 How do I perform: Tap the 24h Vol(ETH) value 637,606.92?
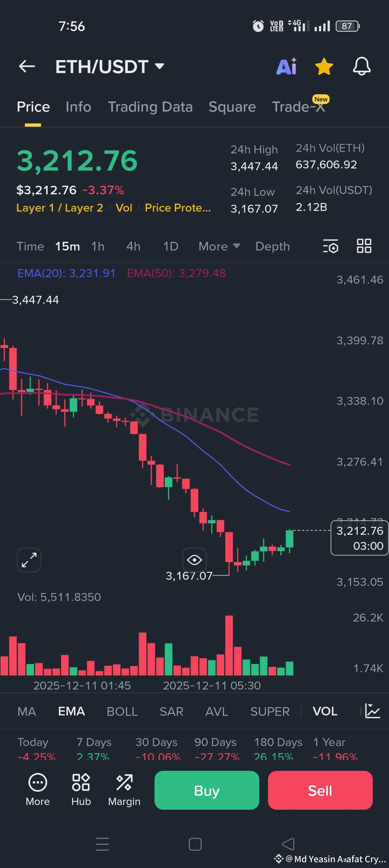[x=326, y=164]
